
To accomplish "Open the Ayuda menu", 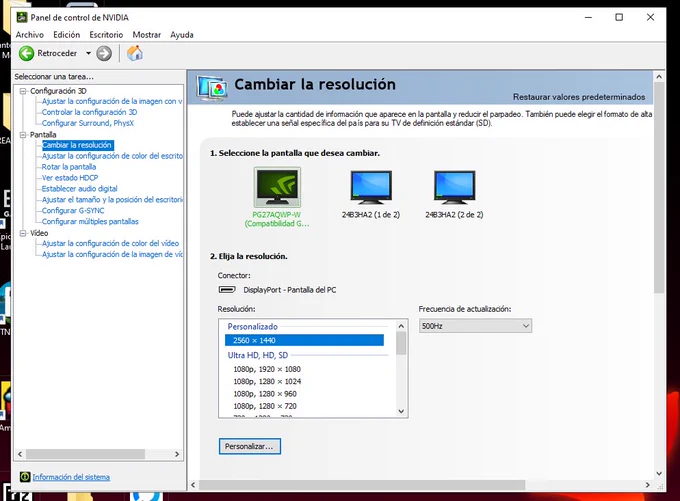I will 182,35.
